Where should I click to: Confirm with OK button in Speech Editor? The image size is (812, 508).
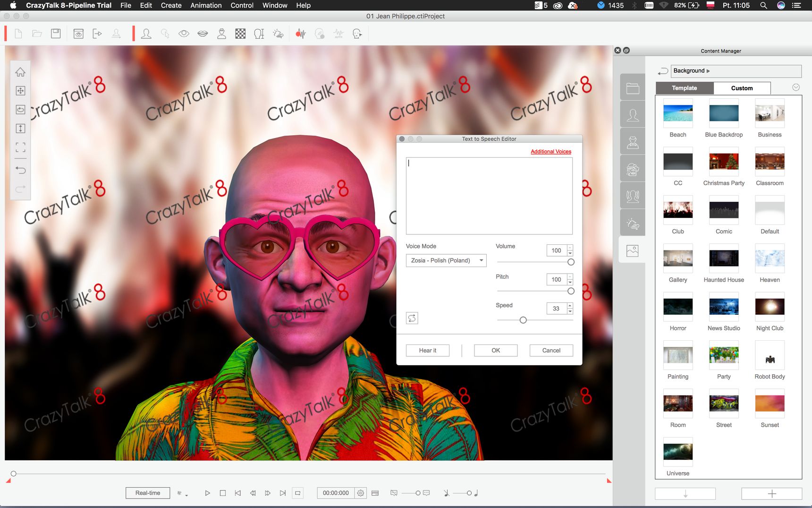pyautogui.click(x=496, y=350)
